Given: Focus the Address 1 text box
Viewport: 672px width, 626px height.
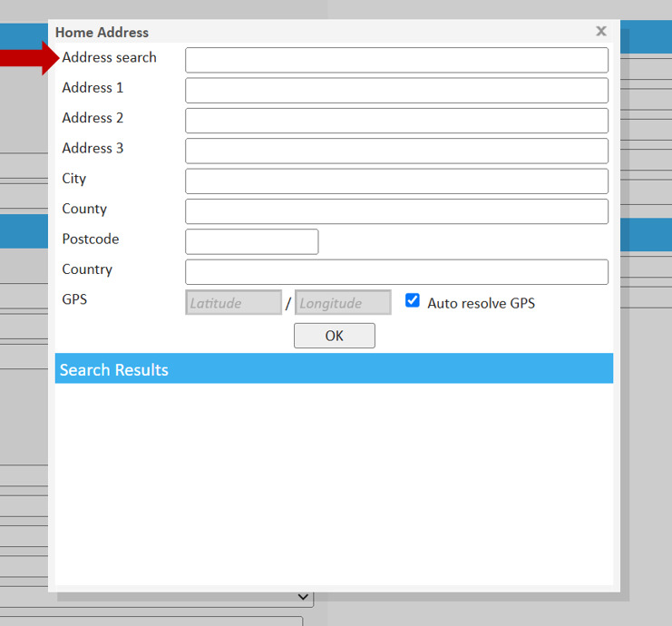Looking at the screenshot, I should [x=396, y=90].
